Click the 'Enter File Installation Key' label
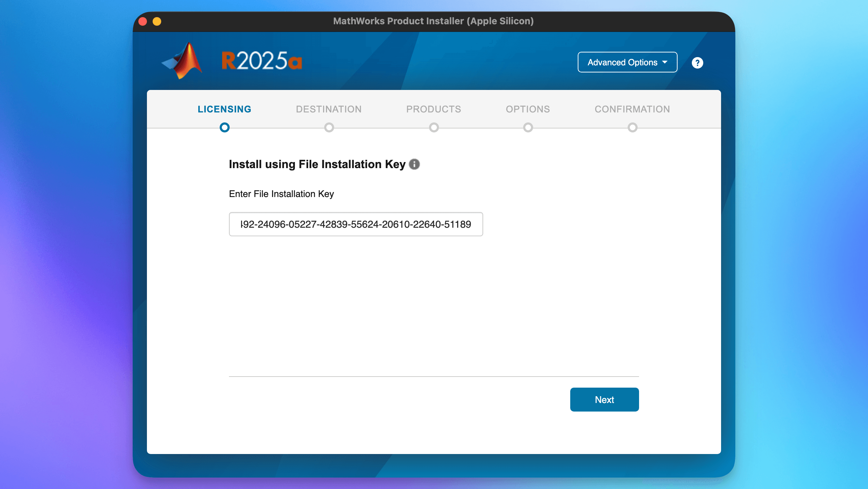 [x=281, y=194]
